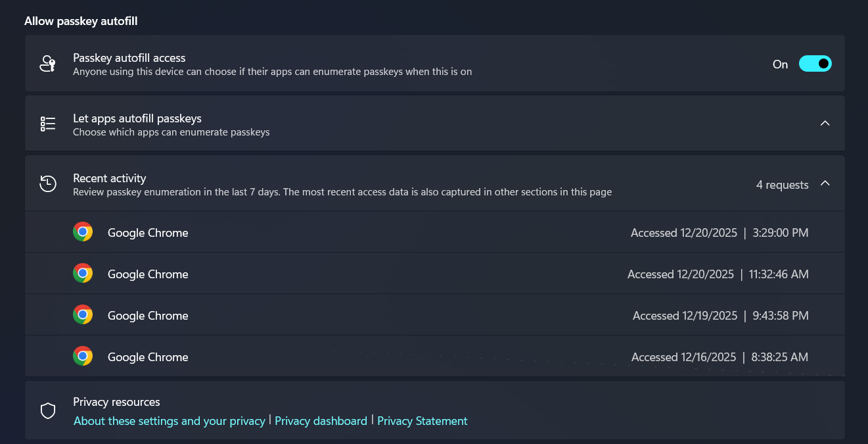Click Chrome icon for the 12/19/2025 entry
Image resolution: width=868 pixels, height=444 pixels.
(83, 315)
